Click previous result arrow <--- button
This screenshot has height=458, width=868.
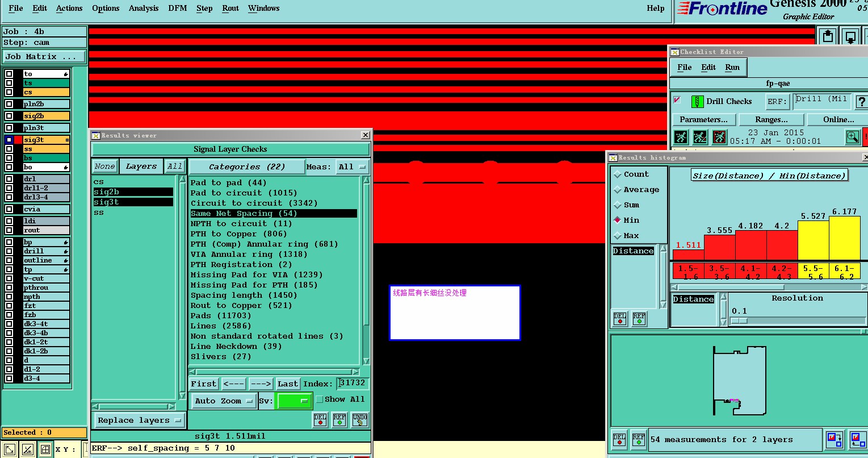click(233, 384)
